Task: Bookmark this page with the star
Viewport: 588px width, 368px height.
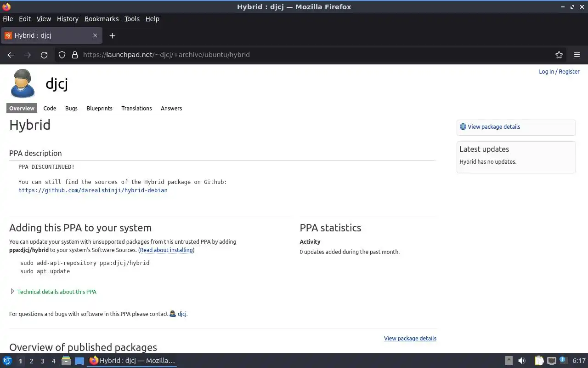Action: (x=559, y=55)
